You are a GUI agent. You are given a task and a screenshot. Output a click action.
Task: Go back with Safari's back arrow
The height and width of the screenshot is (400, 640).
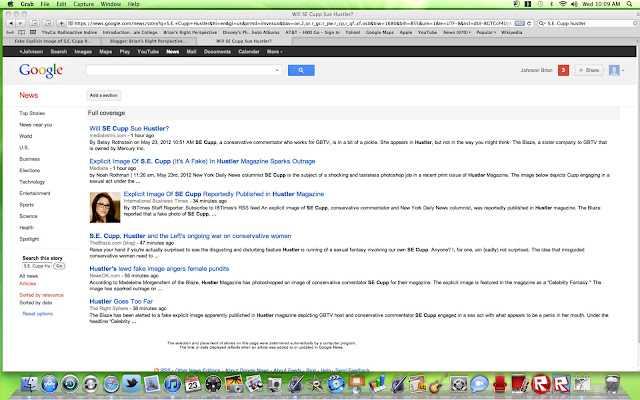click(11, 23)
